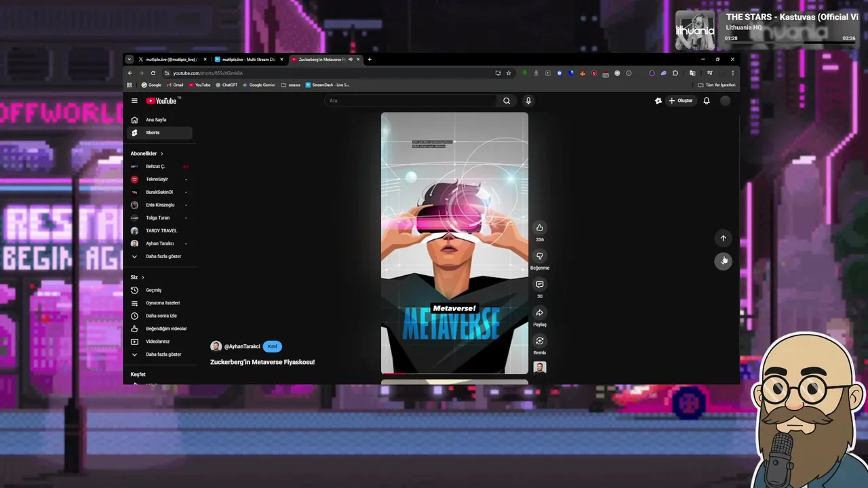This screenshot has height=488, width=868.
Task: Open the browser apps grid shortcut
Action: tap(130, 85)
